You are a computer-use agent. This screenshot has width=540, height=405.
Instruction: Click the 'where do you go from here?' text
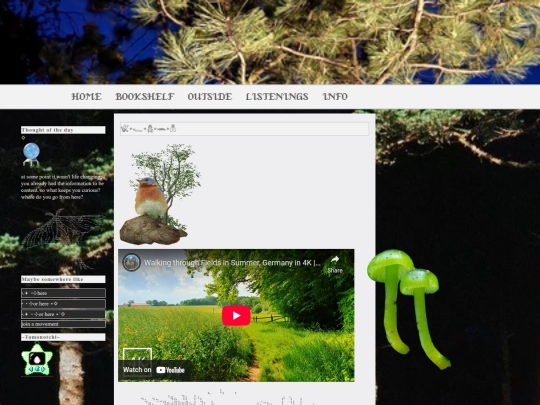point(52,197)
